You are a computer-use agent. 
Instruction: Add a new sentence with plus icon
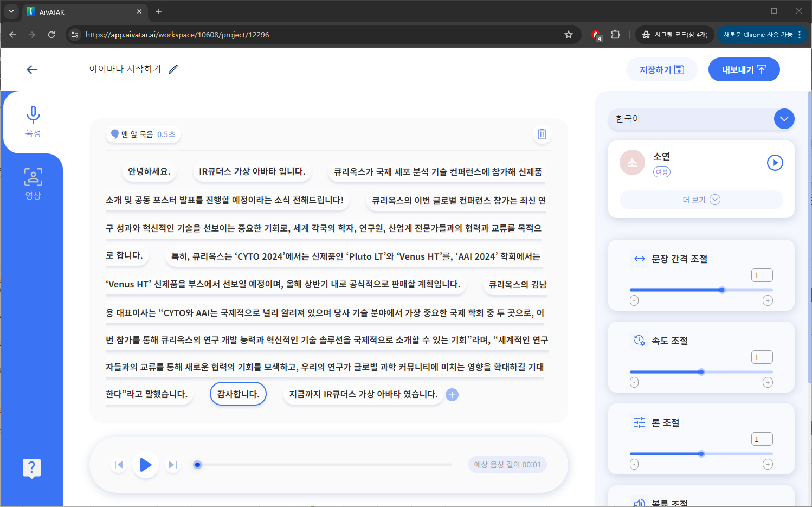(x=452, y=395)
